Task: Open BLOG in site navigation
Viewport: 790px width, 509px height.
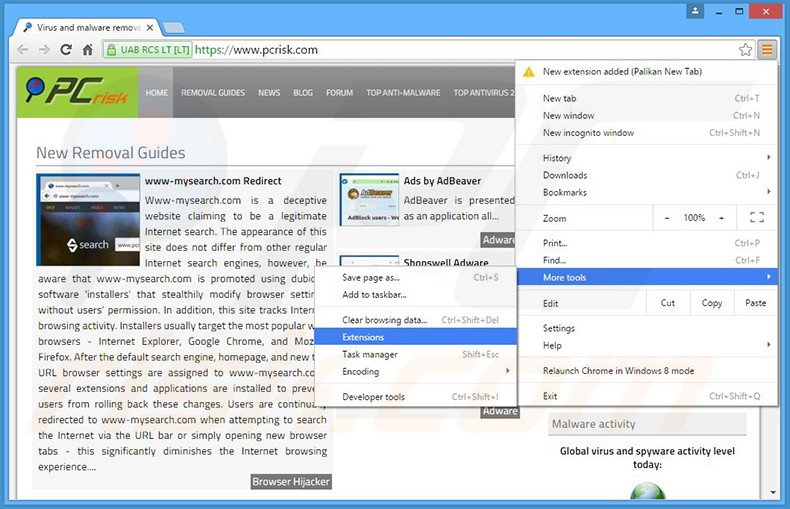Action: (x=303, y=93)
